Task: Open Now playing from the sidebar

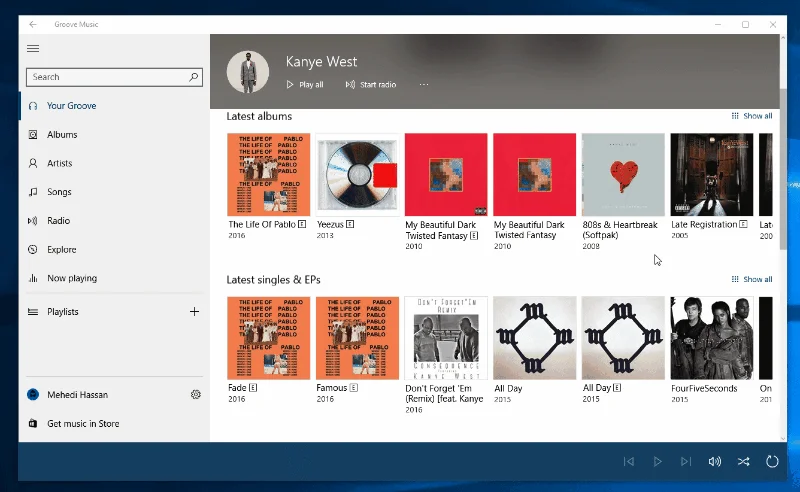Action: point(71,278)
